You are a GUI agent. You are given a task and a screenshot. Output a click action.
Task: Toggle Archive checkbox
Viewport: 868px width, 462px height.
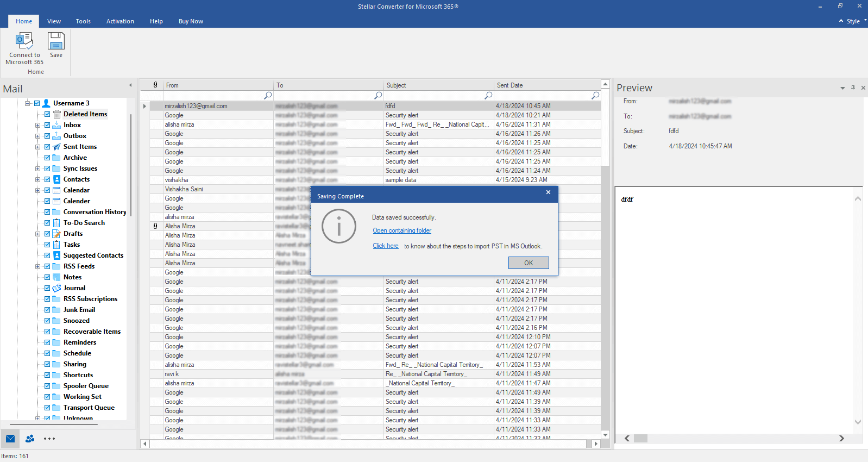pos(47,158)
